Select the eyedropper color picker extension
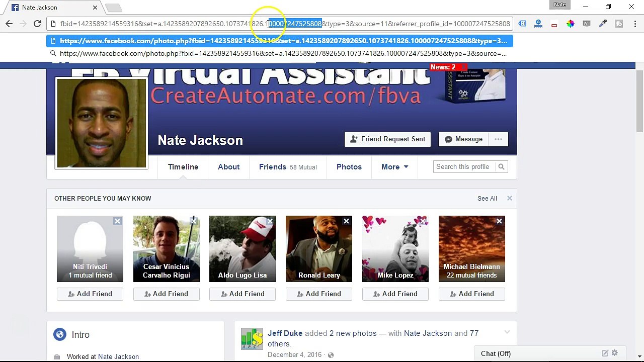The image size is (644, 362). pyautogui.click(x=603, y=24)
